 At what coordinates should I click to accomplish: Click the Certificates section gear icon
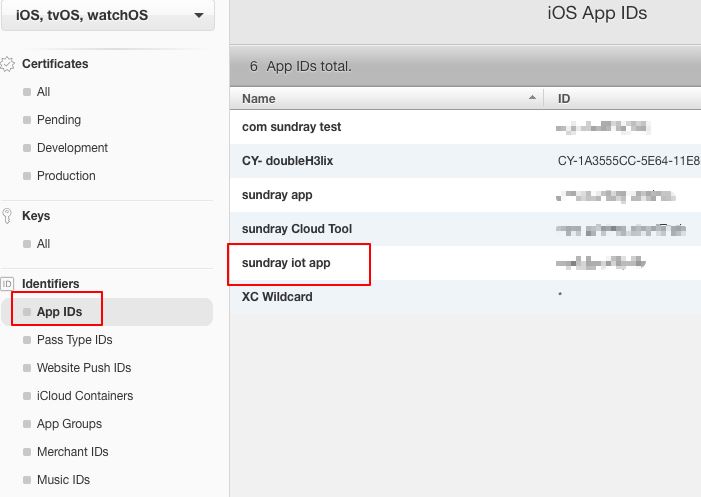[x=8, y=64]
